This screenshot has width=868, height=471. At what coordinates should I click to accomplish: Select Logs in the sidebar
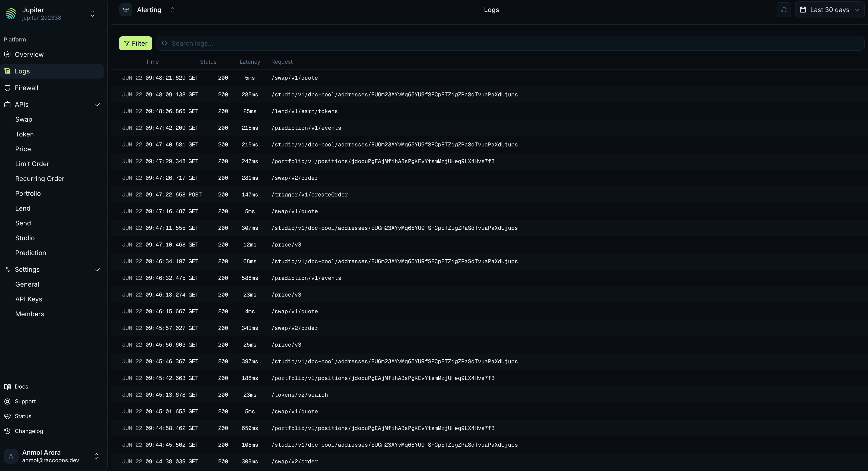52,71
